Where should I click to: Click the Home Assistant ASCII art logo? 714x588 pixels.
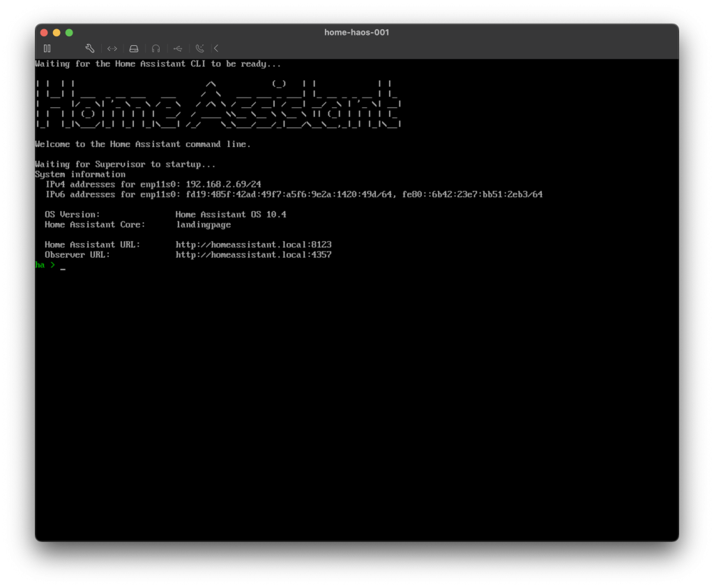pyautogui.click(x=218, y=104)
